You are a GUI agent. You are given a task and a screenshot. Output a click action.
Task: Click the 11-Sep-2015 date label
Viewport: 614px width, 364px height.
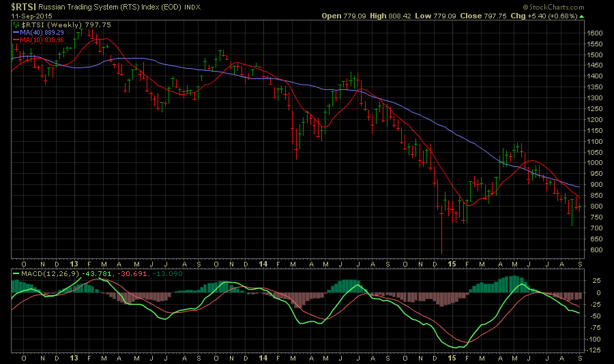30,16
